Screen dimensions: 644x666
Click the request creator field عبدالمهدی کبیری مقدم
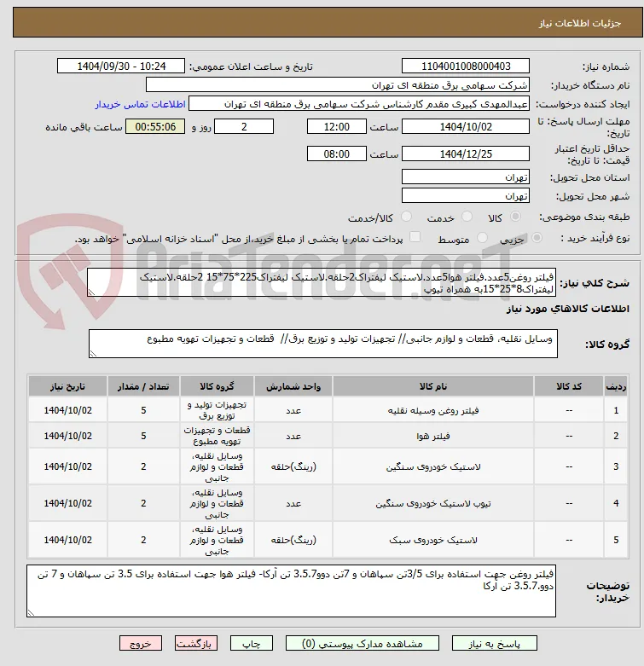coord(359,104)
